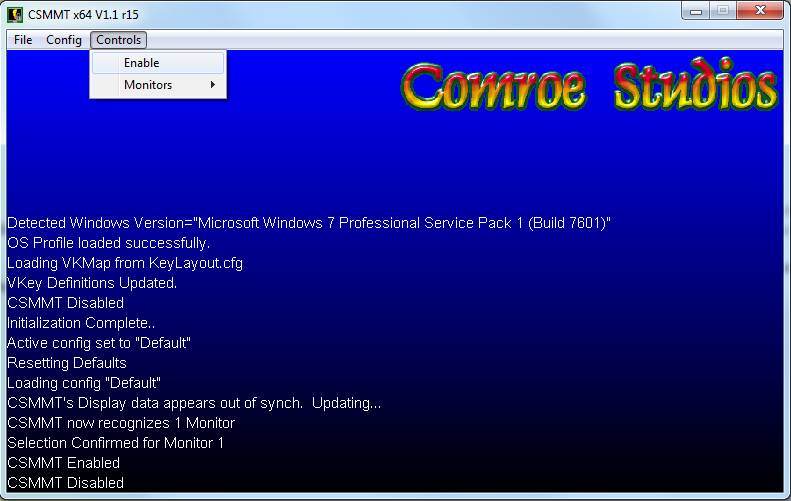The width and height of the screenshot is (791, 501).
Task: Minimize the CSMMT window
Action: tap(697, 12)
